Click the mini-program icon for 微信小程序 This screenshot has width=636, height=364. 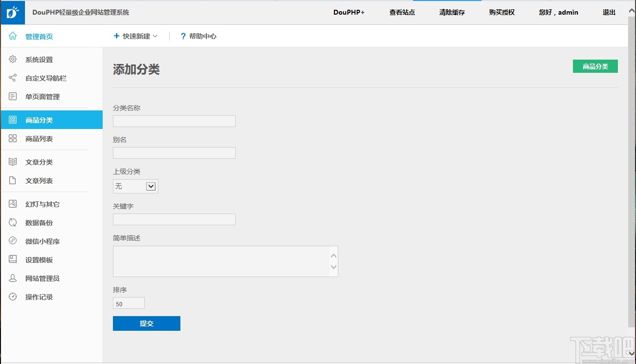coord(13,241)
